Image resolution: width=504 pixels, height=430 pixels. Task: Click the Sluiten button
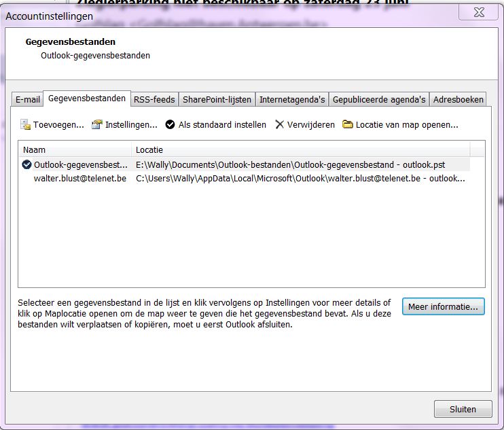463,409
